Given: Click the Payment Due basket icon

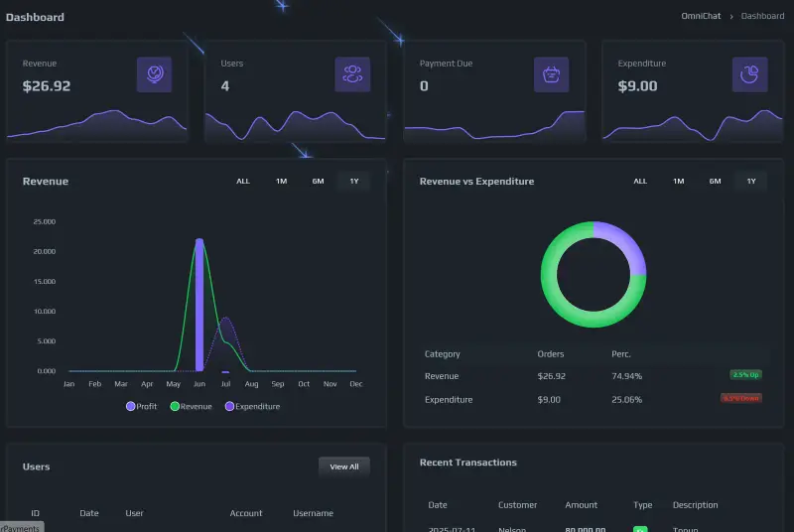Looking at the screenshot, I should (x=552, y=74).
